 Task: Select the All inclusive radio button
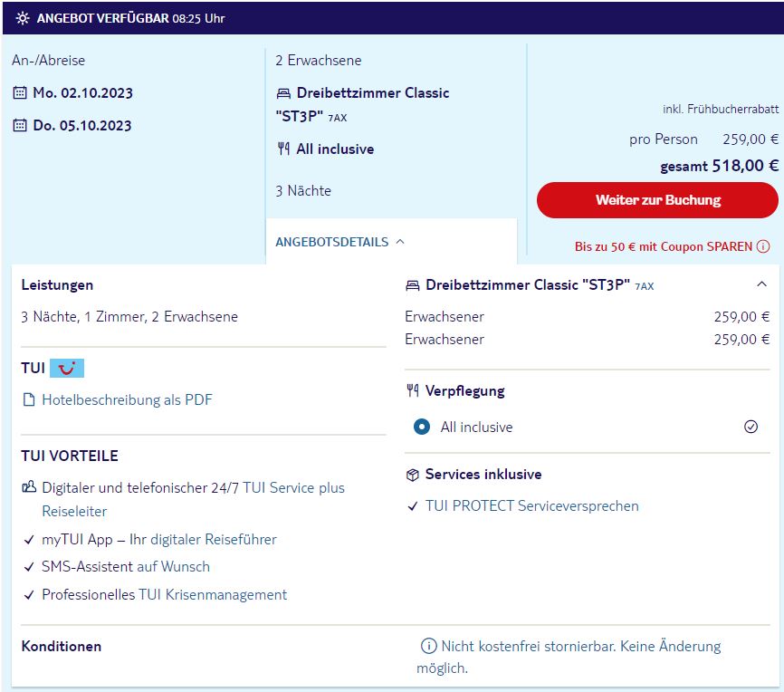click(x=422, y=427)
